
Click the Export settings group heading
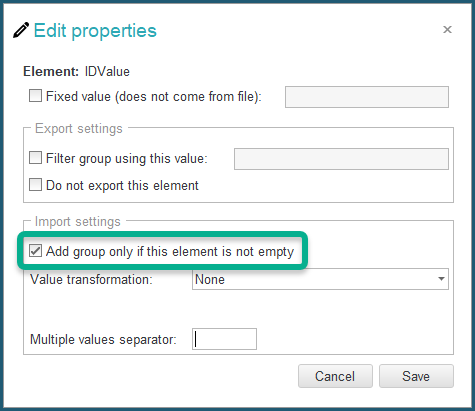tap(79, 129)
